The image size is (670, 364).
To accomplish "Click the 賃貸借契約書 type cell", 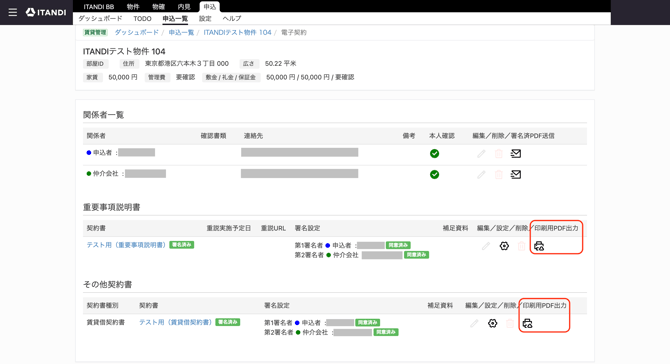I will click(106, 322).
